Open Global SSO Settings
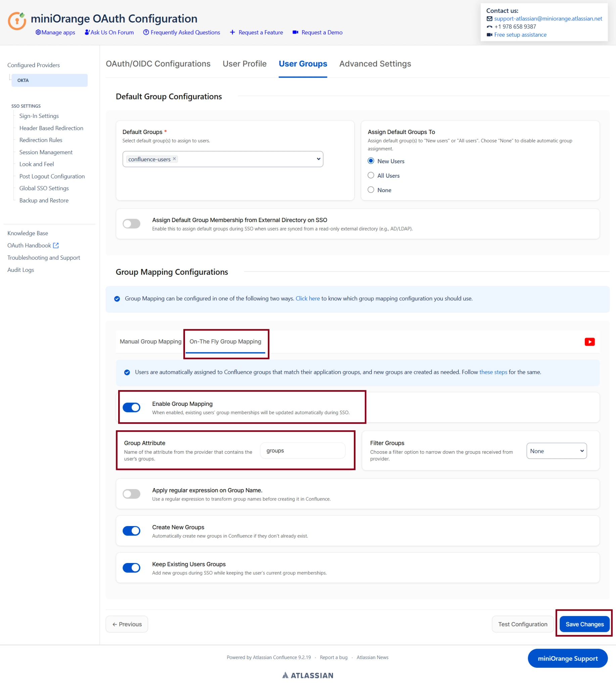The width and height of the screenshot is (616, 688). (44, 188)
